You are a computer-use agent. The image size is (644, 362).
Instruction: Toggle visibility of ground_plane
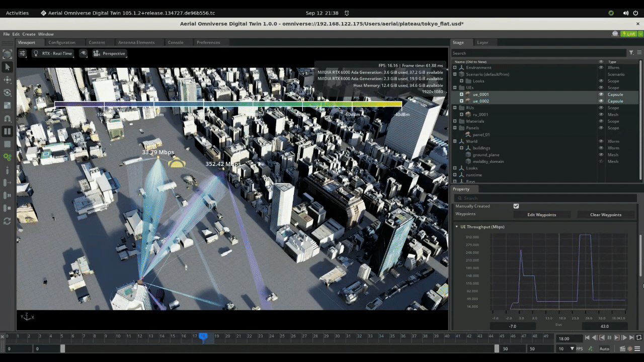[x=601, y=154]
